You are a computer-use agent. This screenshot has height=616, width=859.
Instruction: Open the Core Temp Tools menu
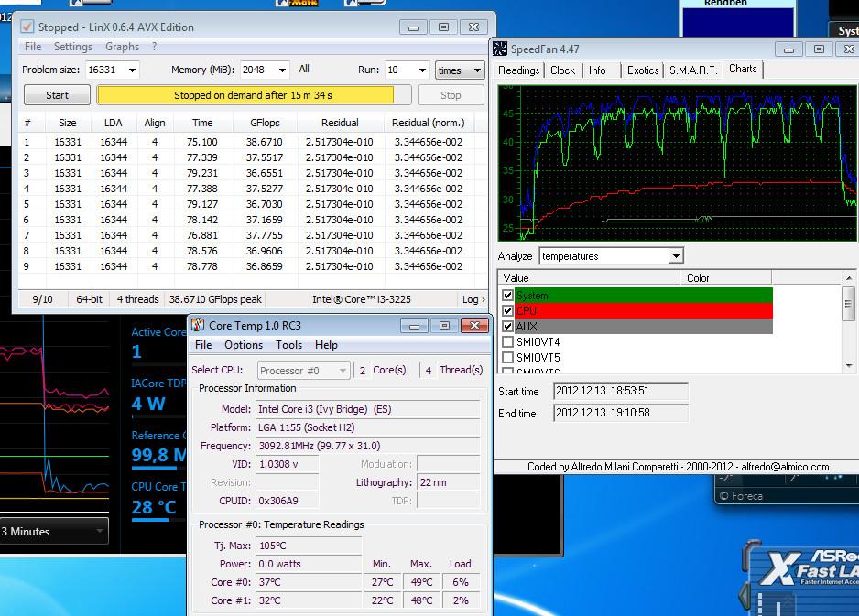pos(288,345)
